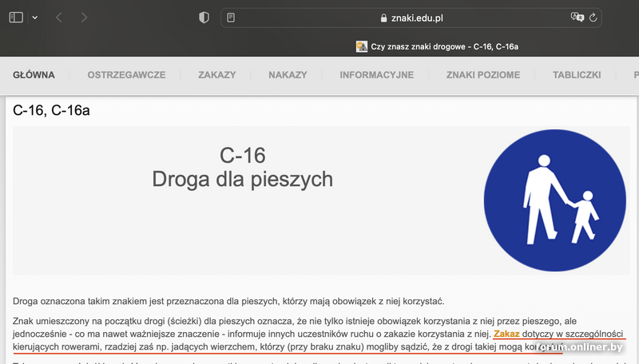Toggle the Safari sidebar panel
The height and width of the screenshot is (364, 639).
click(x=16, y=18)
